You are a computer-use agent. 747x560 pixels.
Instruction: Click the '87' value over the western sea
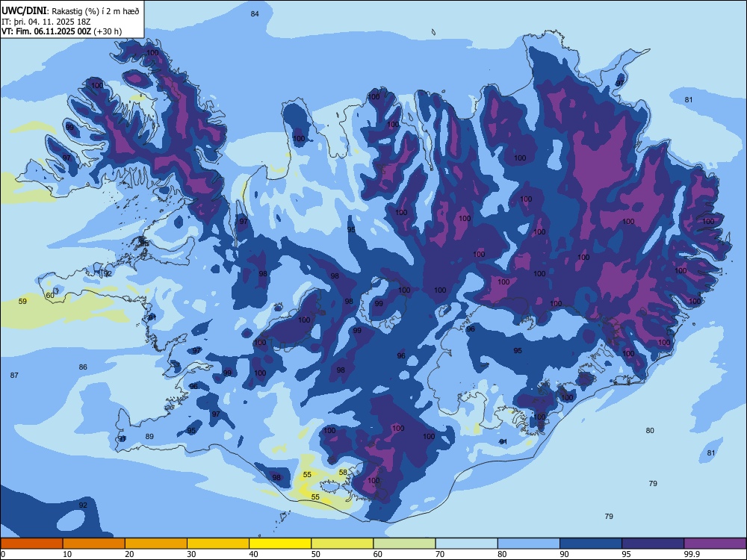click(14, 376)
